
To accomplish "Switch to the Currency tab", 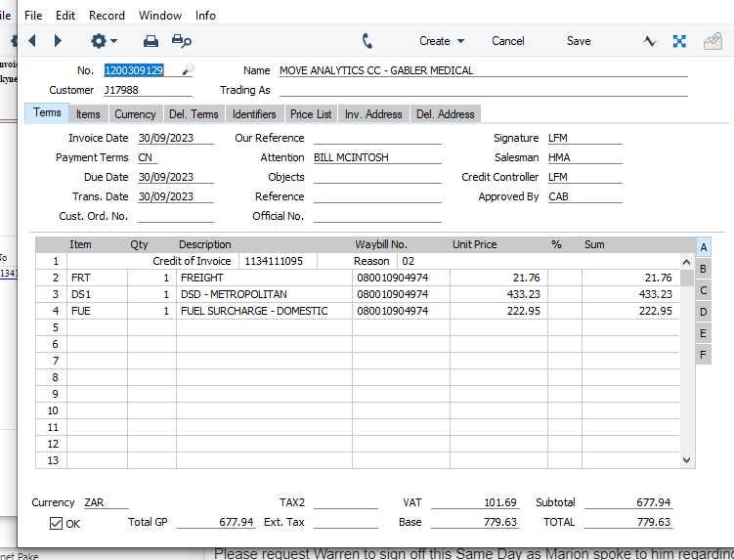I will tap(135, 114).
